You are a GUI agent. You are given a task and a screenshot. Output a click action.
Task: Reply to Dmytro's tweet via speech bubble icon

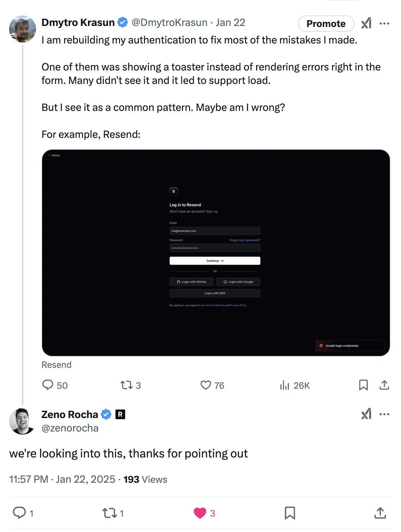click(x=48, y=385)
